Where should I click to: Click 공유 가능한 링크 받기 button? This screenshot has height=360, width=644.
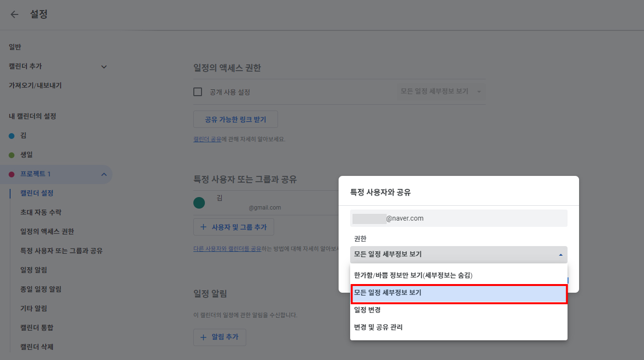(x=236, y=119)
